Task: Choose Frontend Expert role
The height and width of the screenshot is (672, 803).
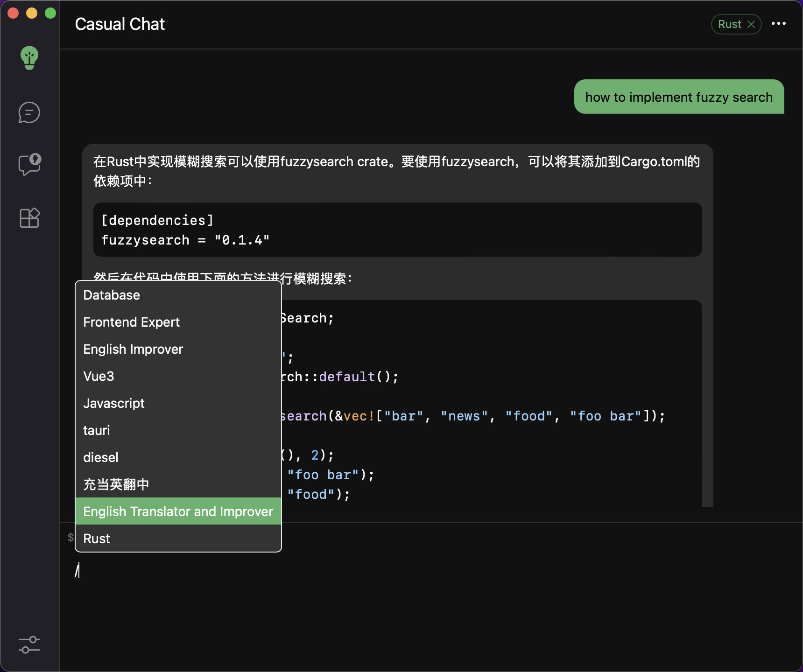Action: coord(178,322)
